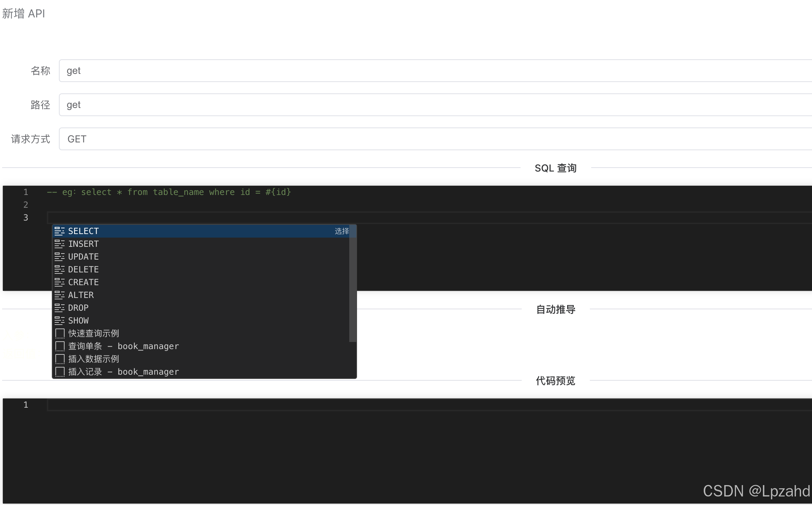Click line 1 comment in the SQL editor

point(169,192)
